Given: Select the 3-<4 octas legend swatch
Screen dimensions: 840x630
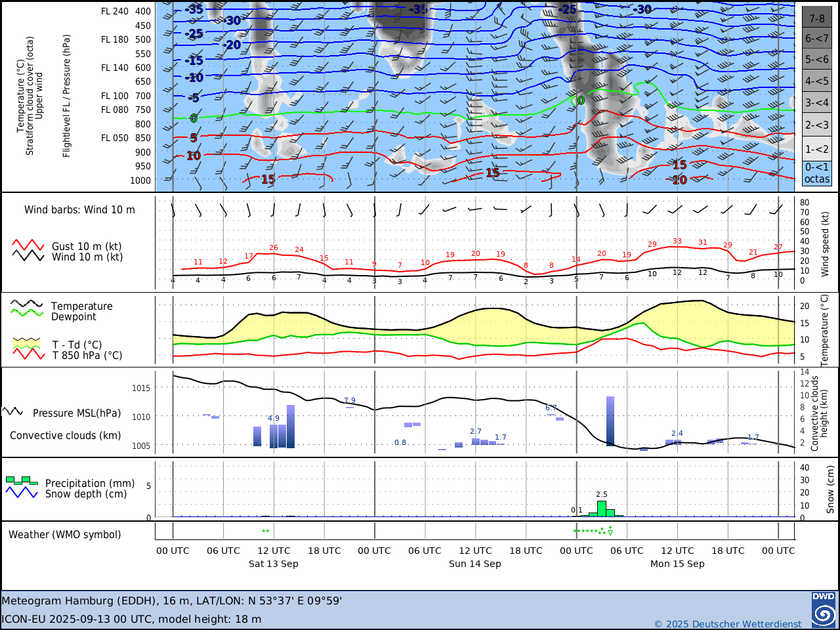Looking at the screenshot, I should [817, 103].
